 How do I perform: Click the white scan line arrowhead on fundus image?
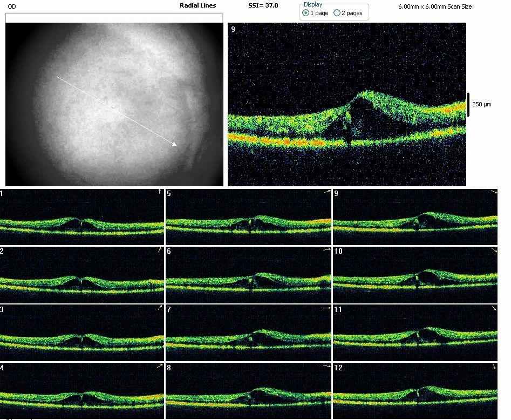click(174, 144)
